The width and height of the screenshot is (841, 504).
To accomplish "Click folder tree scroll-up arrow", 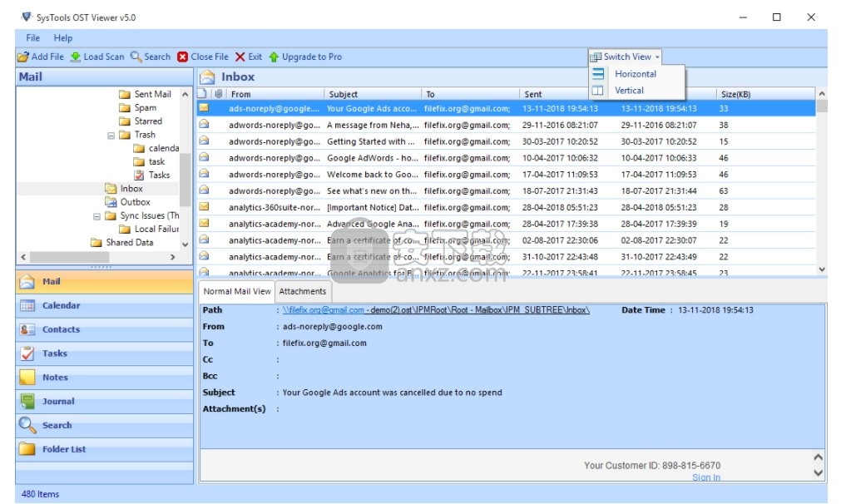I will pyautogui.click(x=185, y=94).
